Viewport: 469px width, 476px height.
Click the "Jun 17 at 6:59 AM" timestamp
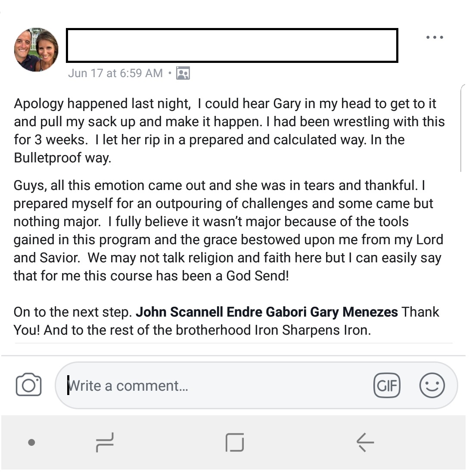(115, 74)
